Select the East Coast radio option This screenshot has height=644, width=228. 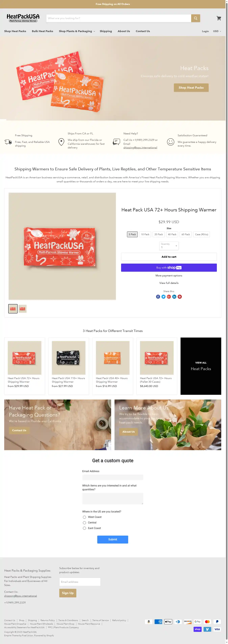[x=84, y=528]
